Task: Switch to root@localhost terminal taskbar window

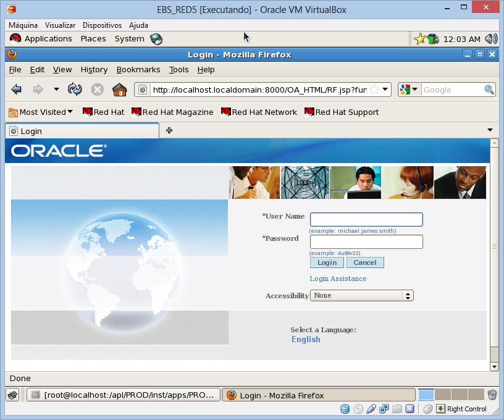Action: 124,395
